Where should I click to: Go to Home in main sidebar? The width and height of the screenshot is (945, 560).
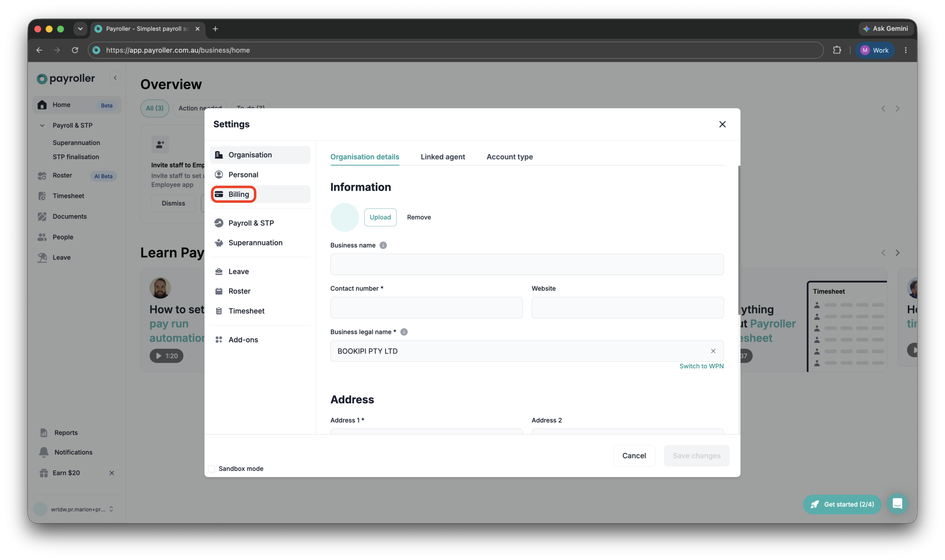pyautogui.click(x=77, y=105)
